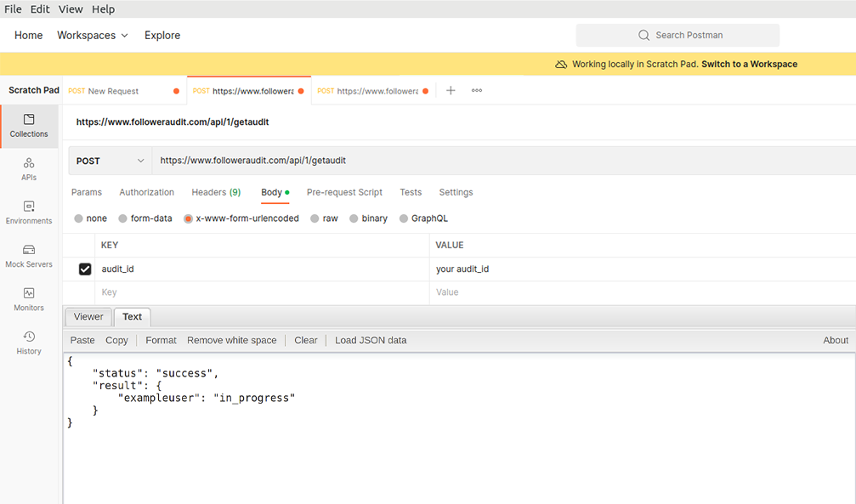This screenshot has height=504, width=856.
Task: Uncheck the audit_id key checkbox
Action: [85, 269]
